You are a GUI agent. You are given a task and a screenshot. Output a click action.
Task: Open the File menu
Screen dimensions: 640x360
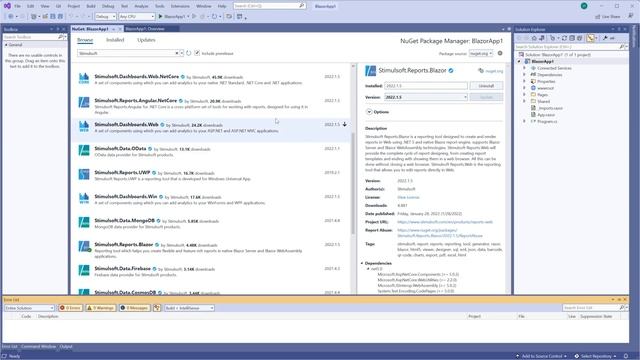(x=17, y=6)
